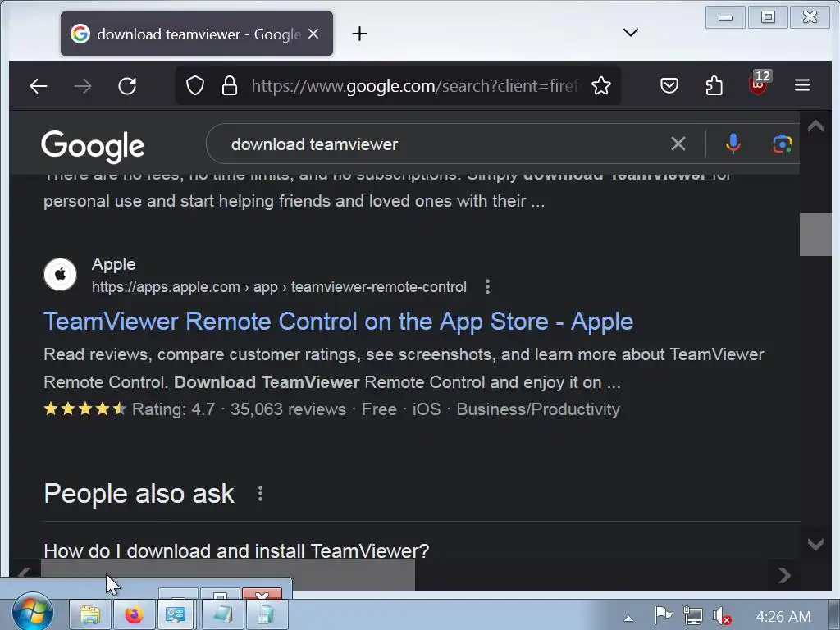Viewport: 840px width, 630px height.
Task: Open a new browser tab
Action: click(359, 34)
